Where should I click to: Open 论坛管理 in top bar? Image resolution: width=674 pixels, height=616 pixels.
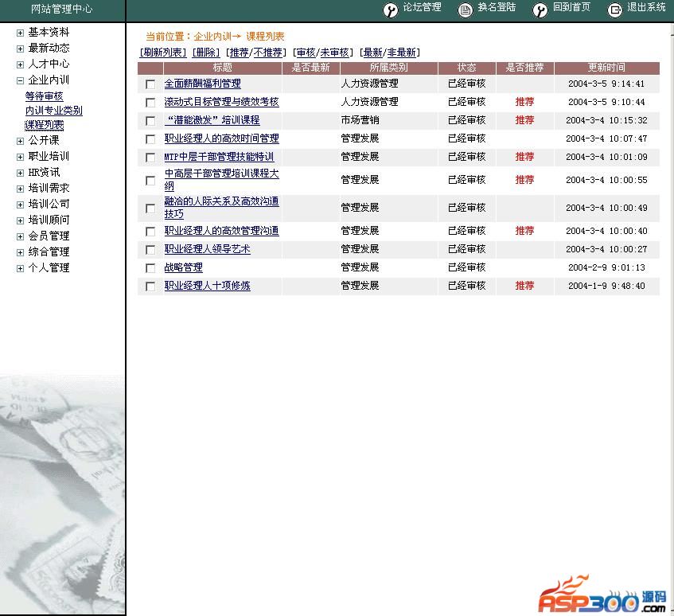tap(422, 7)
